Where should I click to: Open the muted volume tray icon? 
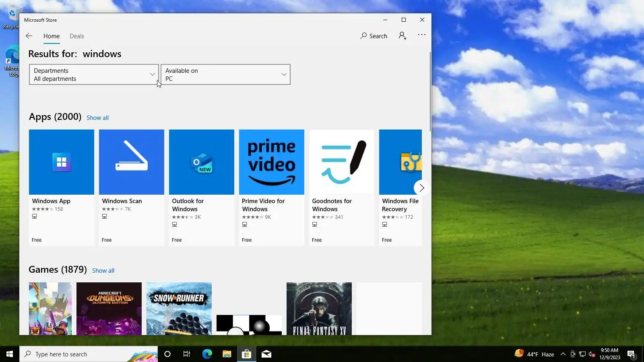click(592, 354)
